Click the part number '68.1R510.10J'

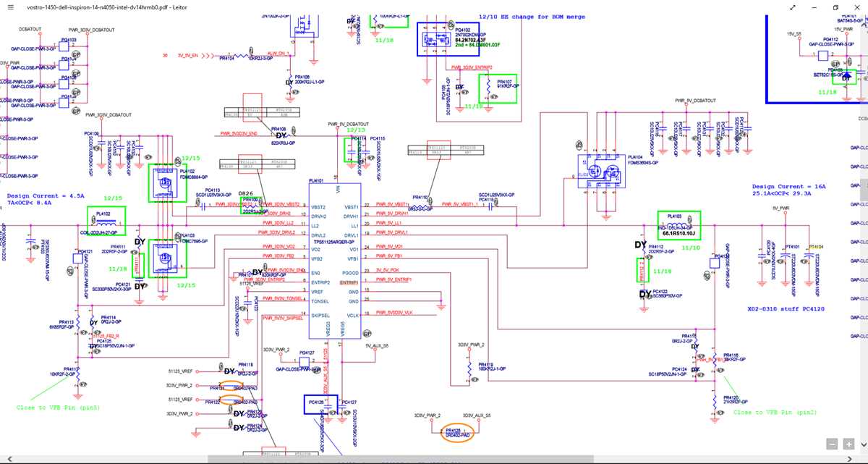click(681, 234)
